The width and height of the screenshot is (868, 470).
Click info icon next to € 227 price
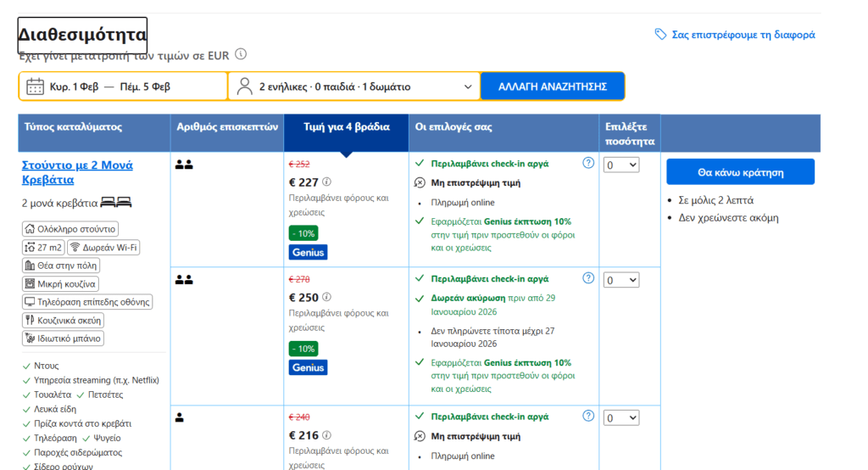coord(327,182)
